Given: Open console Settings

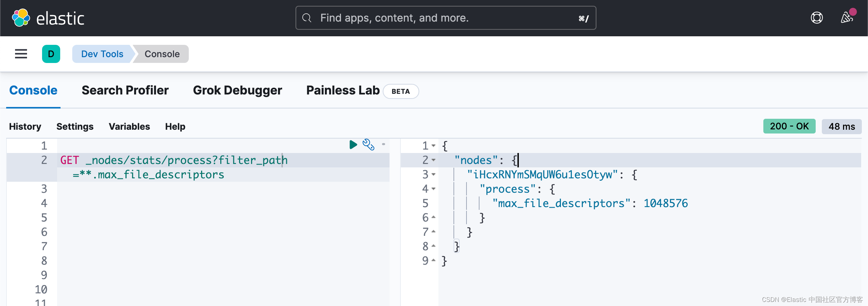Looking at the screenshot, I should (75, 127).
